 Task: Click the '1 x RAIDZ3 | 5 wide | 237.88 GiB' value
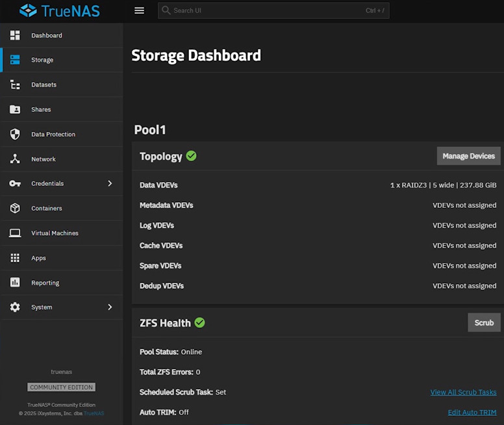click(x=443, y=185)
